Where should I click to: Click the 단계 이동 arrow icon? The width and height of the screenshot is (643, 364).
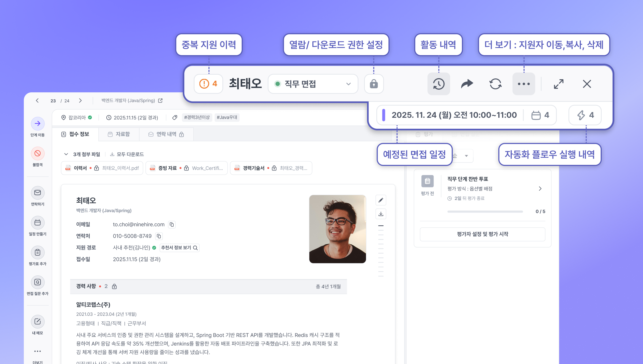pos(38,124)
